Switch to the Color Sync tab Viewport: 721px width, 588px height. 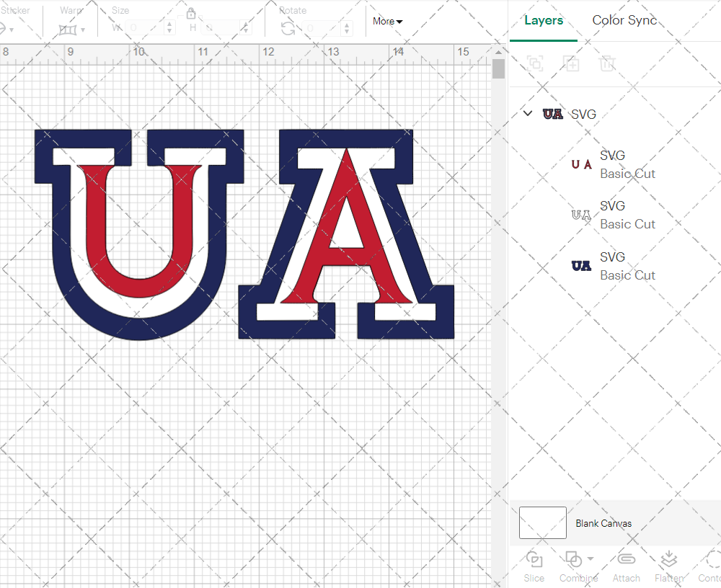(x=624, y=20)
